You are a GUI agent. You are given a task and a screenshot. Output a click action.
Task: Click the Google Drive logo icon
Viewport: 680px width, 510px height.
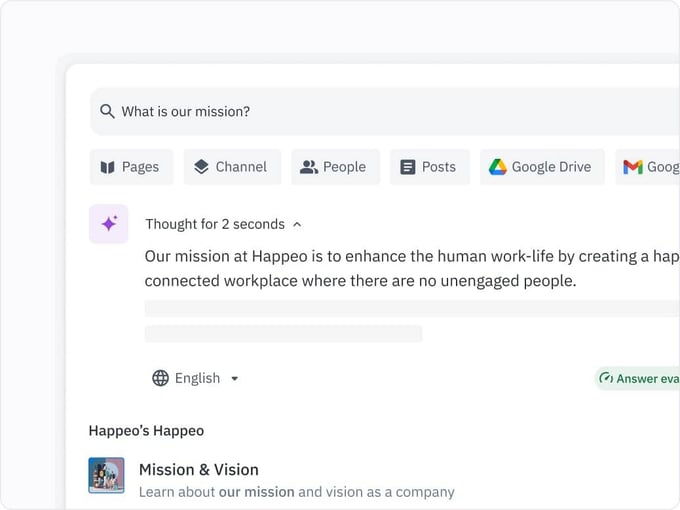(498, 167)
